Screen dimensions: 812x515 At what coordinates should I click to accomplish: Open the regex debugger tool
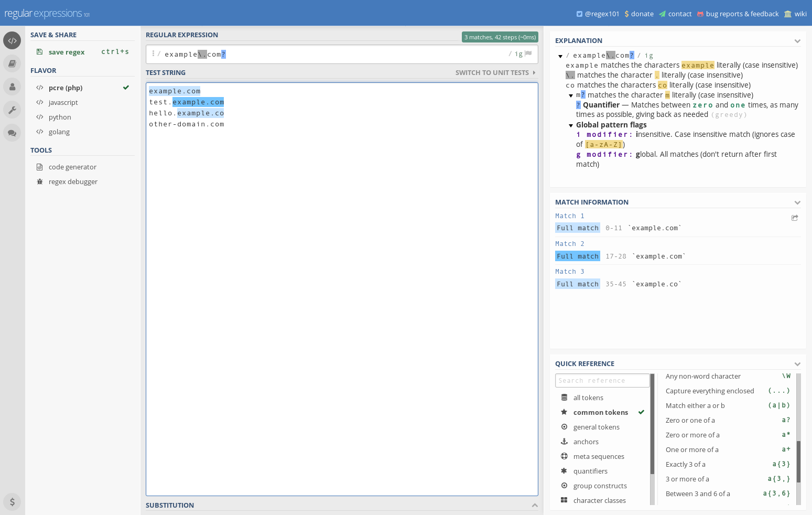tap(73, 181)
